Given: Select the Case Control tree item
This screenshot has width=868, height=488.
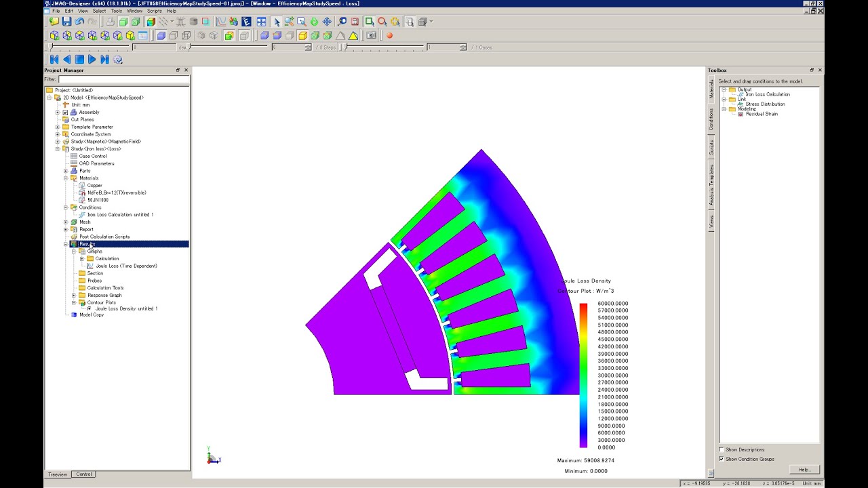Looking at the screenshot, I should point(93,156).
